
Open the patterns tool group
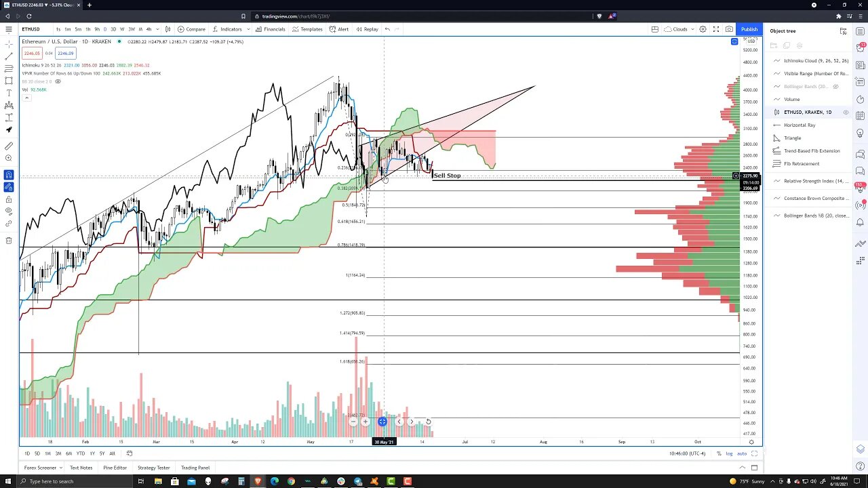point(9,105)
